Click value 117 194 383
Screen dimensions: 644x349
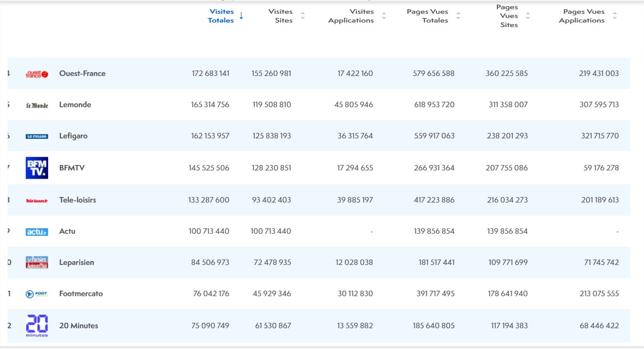(509, 326)
